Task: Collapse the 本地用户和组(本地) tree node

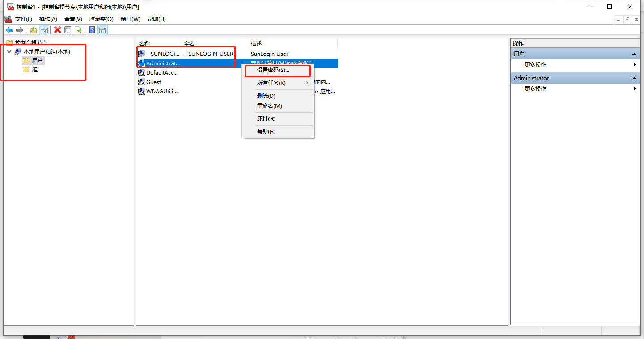Action: click(9, 51)
